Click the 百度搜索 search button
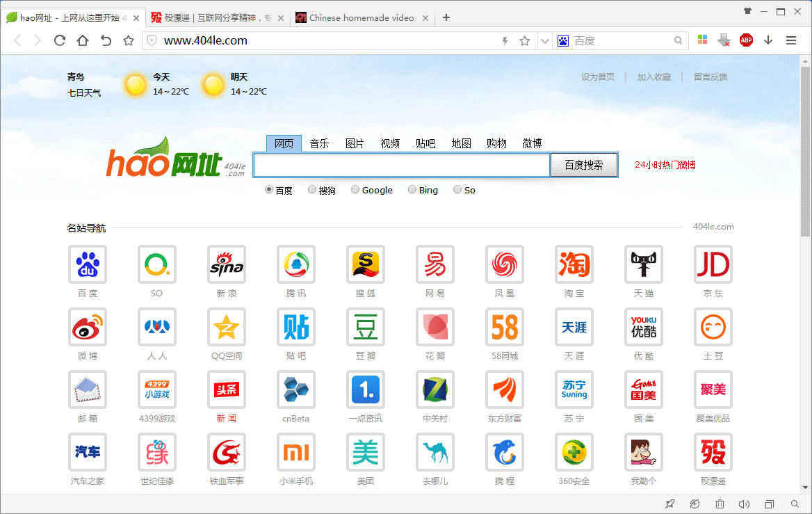 (x=584, y=165)
